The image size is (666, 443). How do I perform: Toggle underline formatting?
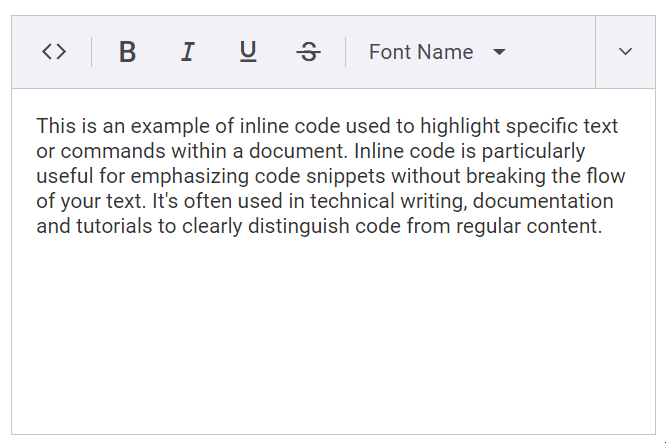(248, 52)
